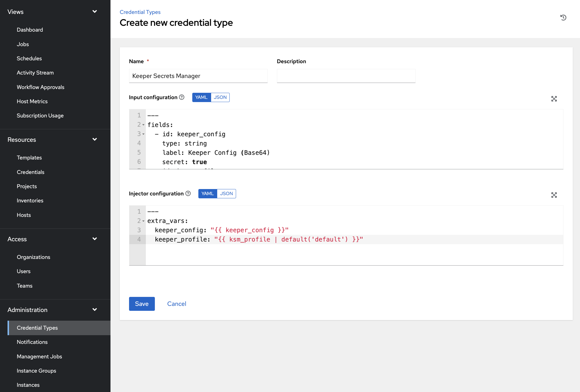
Task: Click into the Description field
Action: (x=346, y=76)
